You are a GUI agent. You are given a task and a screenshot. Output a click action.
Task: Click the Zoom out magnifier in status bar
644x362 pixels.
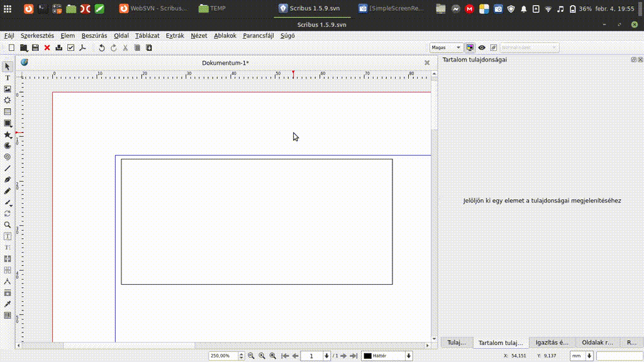point(251,356)
